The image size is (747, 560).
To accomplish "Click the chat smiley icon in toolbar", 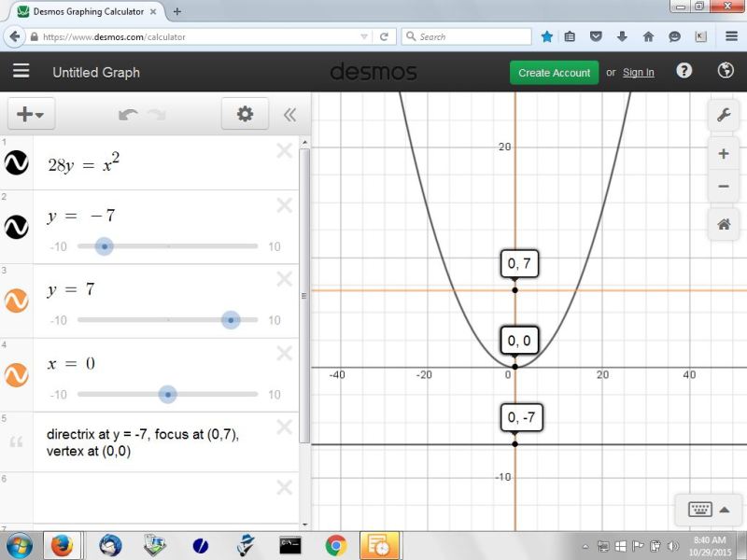I will [674, 36].
